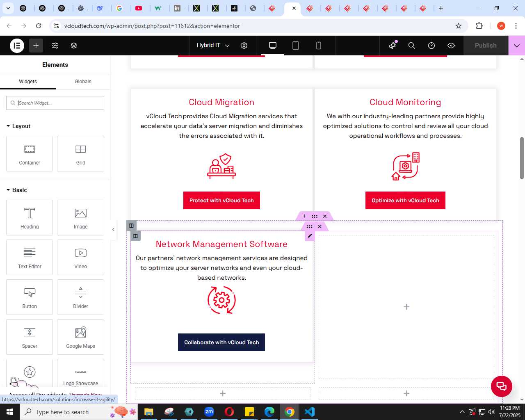Image resolution: width=525 pixels, height=420 pixels.
Task: Click the edit pencil on selected container
Action: click(310, 236)
